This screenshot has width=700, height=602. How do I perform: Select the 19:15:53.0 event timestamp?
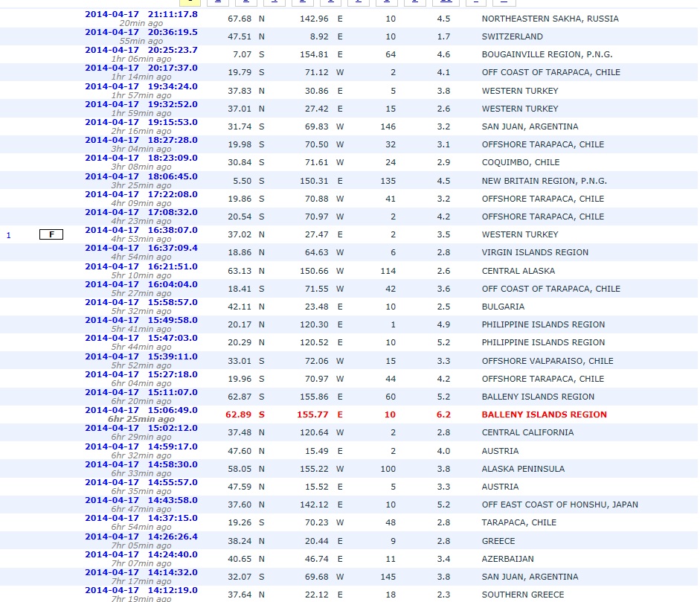pyautogui.click(x=141, y=122)
